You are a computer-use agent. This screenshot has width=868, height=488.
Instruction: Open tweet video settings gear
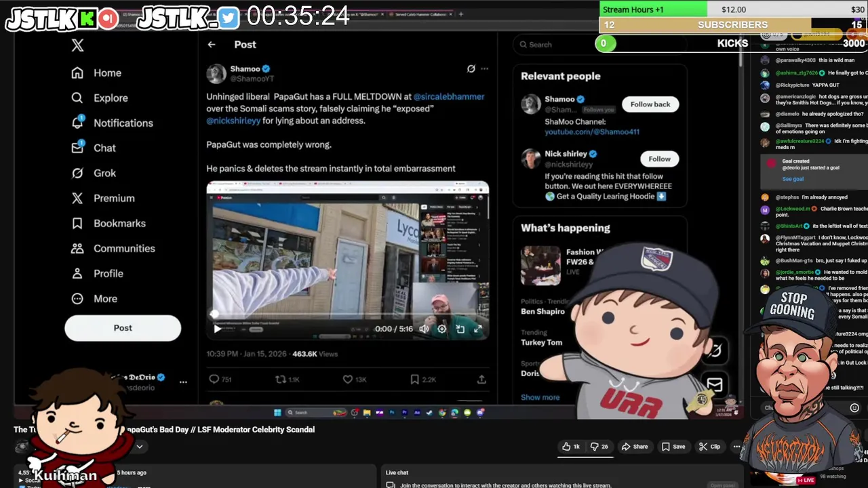tap(441, 329)
